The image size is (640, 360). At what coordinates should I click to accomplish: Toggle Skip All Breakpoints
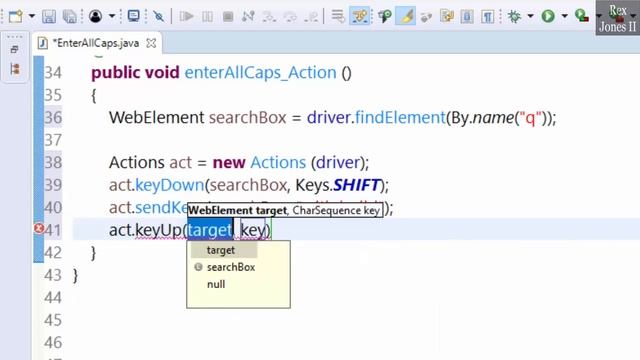pyautogui.click(x=158, y=16)
